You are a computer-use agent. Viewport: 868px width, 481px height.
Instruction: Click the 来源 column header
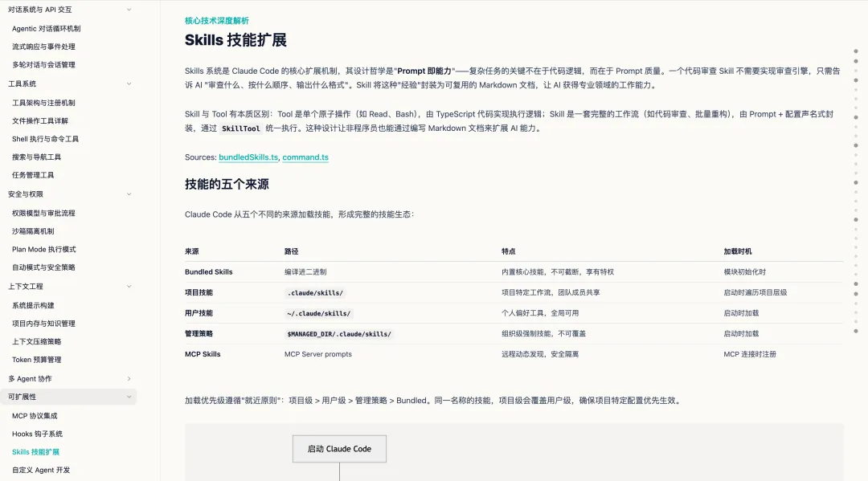[x=192, y=251]
